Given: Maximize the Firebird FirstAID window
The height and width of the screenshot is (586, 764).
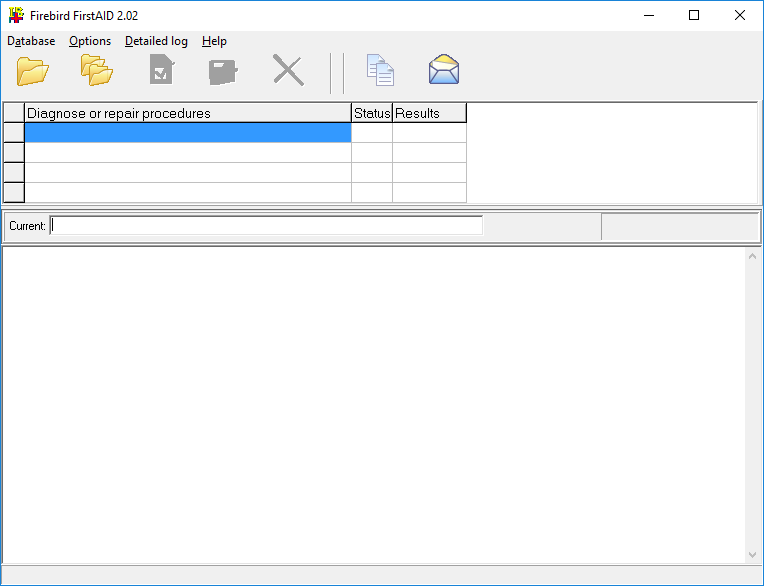Looking at the screenshot, I should point(694,15).
